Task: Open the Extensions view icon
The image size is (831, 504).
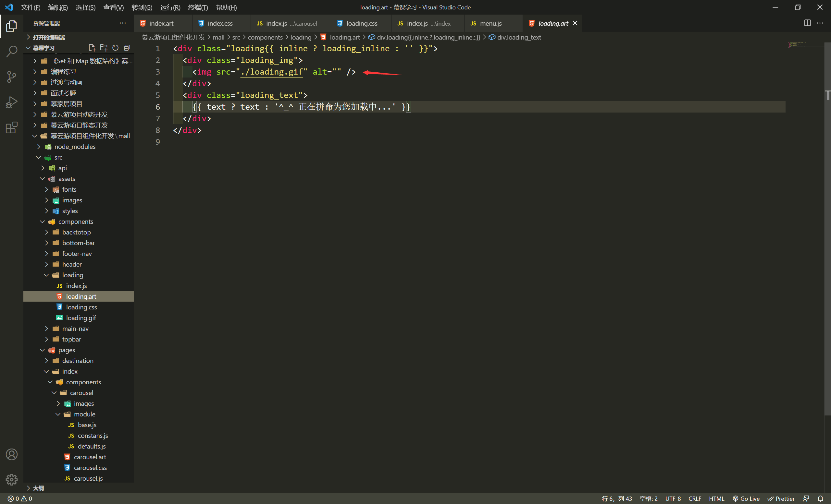Action: [11, 127]
